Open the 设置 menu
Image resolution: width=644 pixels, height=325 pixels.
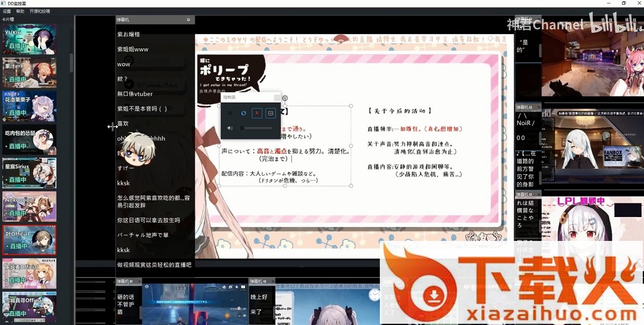click(7, 11)
